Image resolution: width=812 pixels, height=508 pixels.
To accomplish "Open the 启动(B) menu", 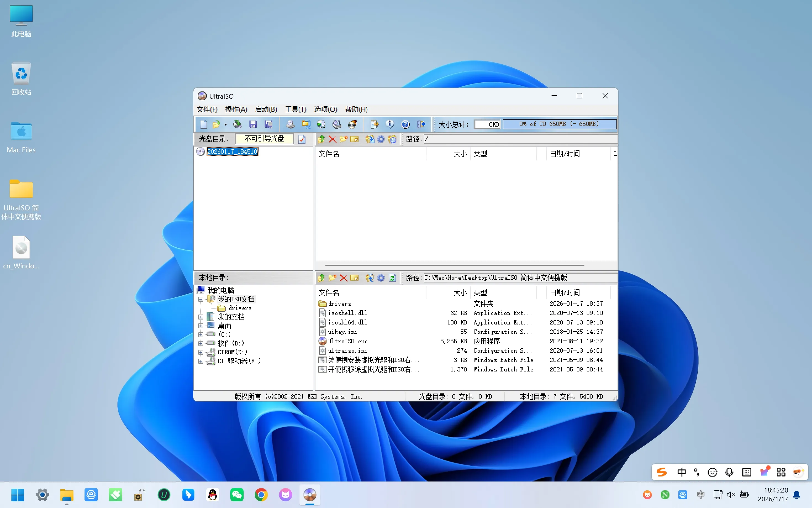I will click(x=266, y=109).
